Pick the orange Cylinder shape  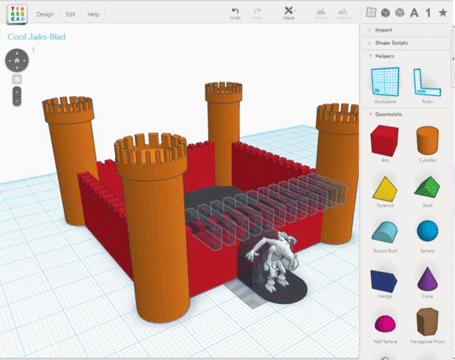[x=427, y=141]
